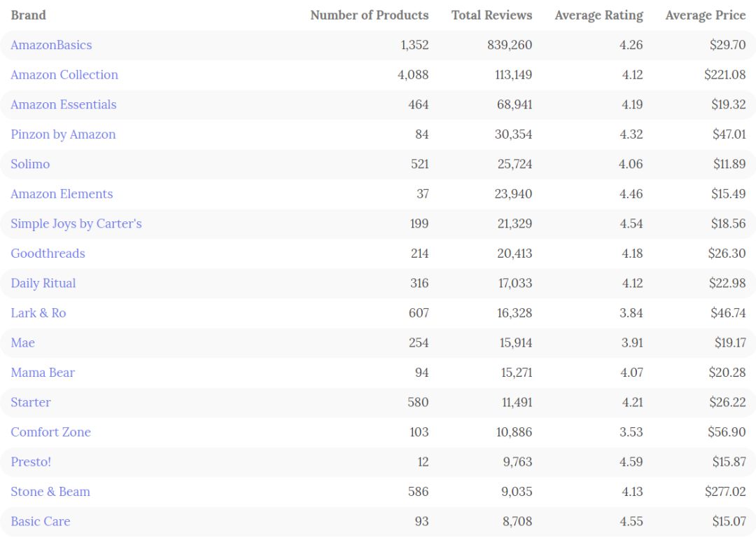Viewport: 756px width, 538px height.
Task: Click the Average Price column header
Action: click(x=706, y=15)
